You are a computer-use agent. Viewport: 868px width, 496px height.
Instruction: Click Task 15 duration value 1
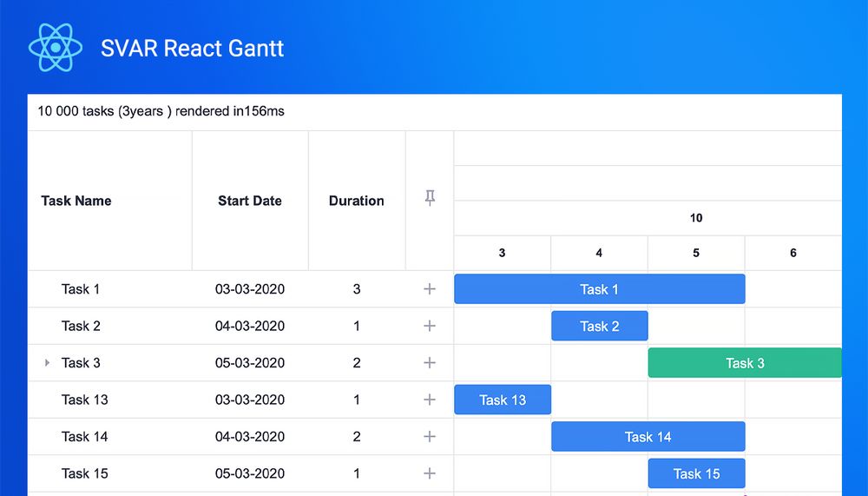coord(357,473)
